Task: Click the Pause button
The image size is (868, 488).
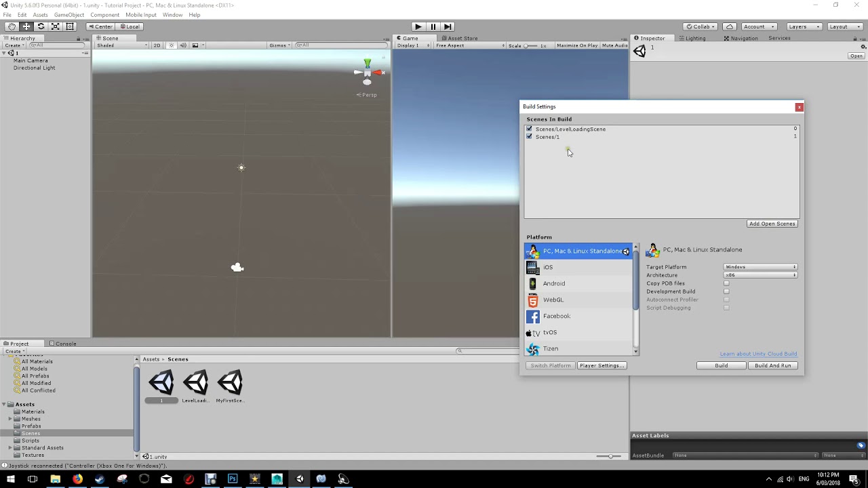Action: pyautogui.click(x=433, y=26)
